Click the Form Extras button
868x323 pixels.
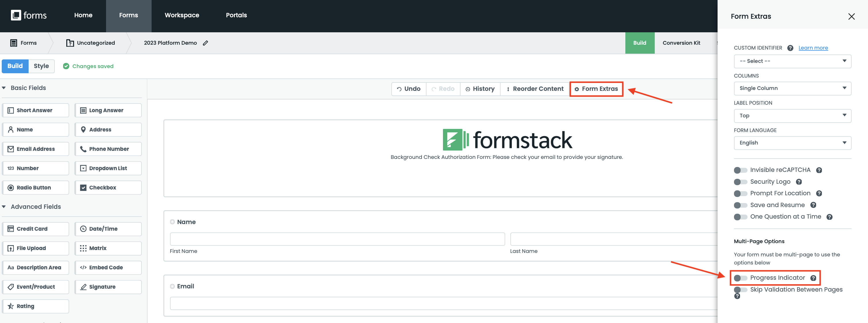[x=597, y=89]
